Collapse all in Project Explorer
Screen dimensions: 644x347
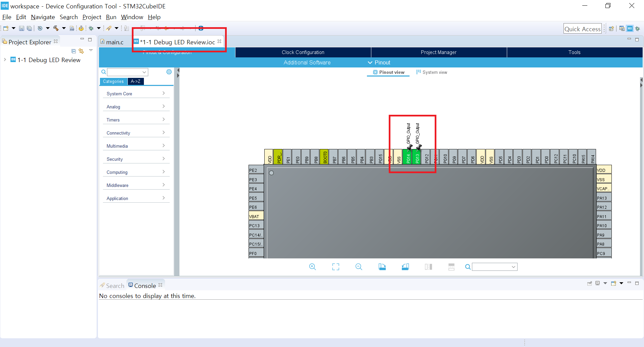[x=74, y=51]
